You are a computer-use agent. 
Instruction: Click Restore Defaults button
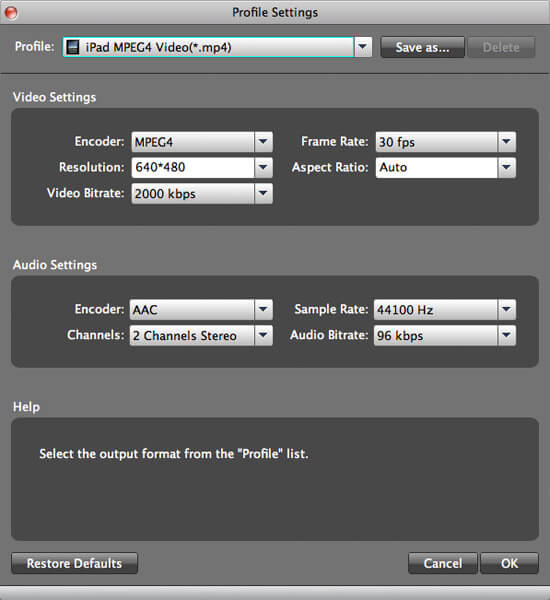(x=74, y=563)
